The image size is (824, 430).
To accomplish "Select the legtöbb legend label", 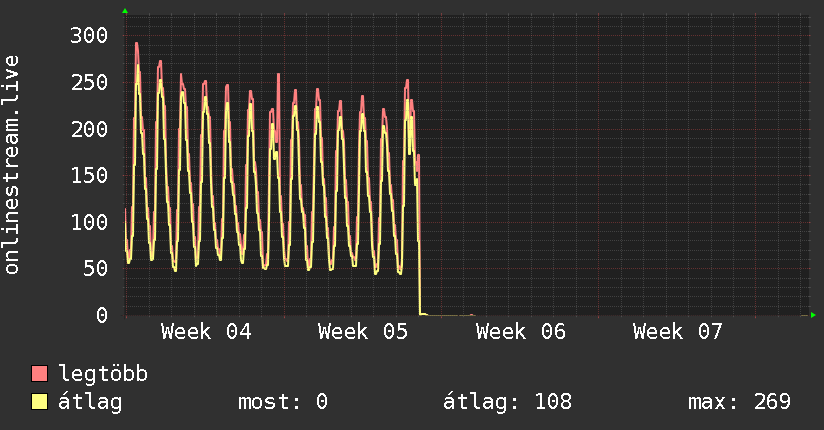I will coord(103,375).
